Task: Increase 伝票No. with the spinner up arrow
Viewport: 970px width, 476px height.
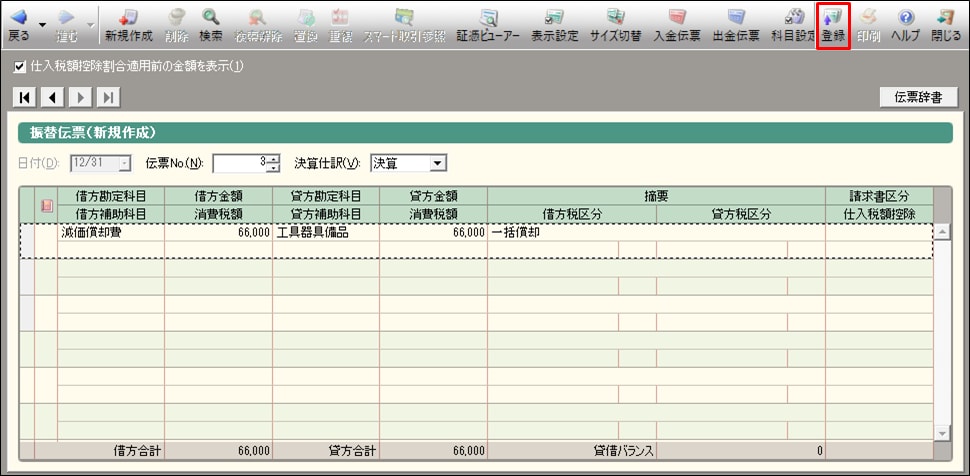Action: (x=273, y=159)
